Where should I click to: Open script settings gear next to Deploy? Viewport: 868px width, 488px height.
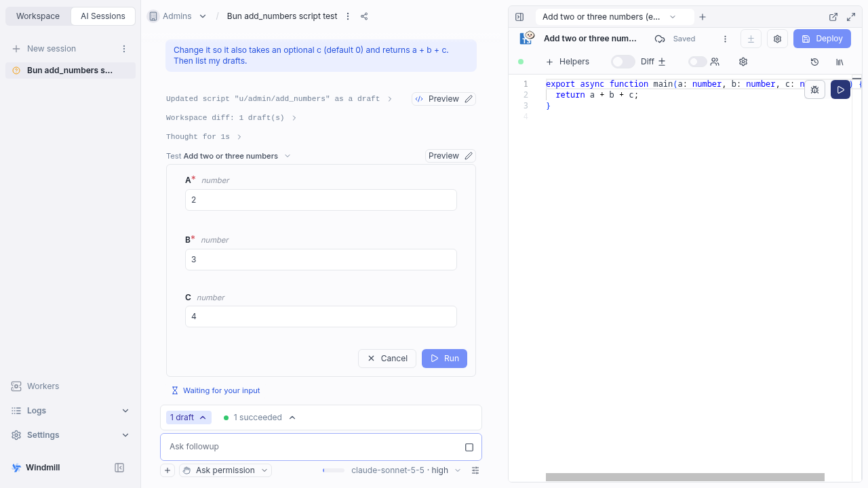click(778, 39)
